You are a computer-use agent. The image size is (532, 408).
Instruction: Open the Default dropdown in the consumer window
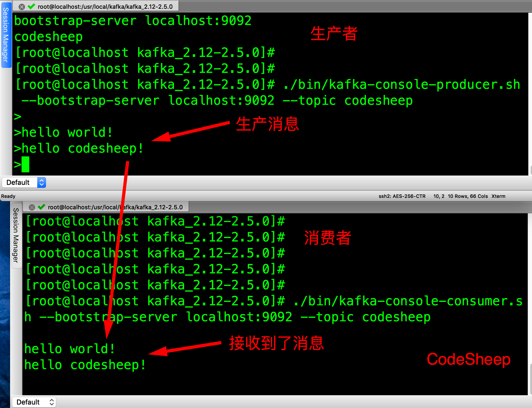[28, 402]
